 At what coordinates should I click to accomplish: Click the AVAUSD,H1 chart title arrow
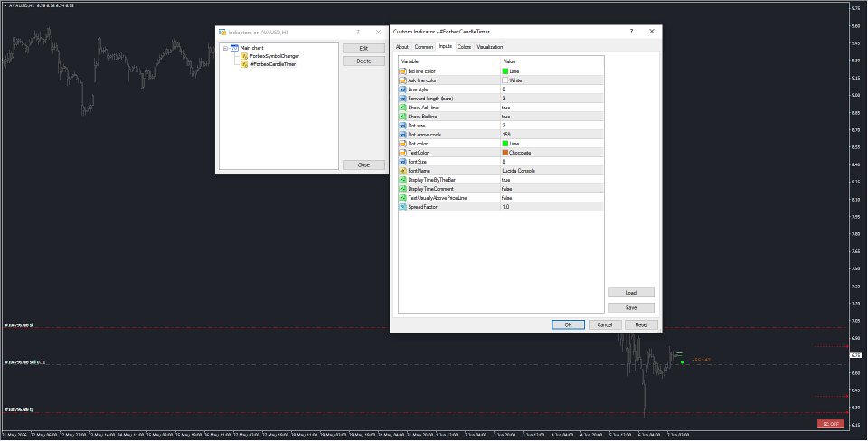[x=5, y=5]
